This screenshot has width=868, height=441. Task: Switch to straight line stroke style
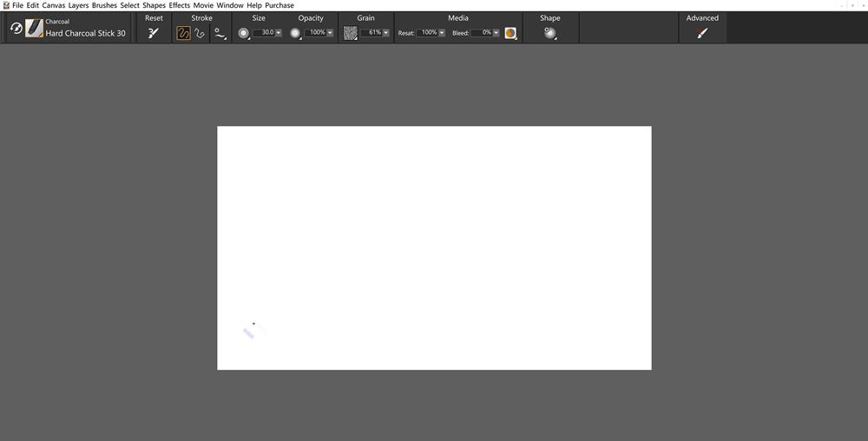pos(200,33)
